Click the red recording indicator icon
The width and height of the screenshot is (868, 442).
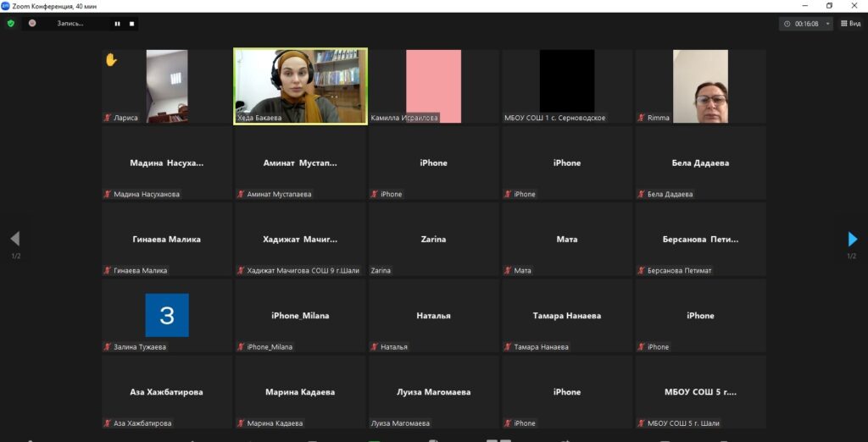pyautogui.click(x=32, y=23)
